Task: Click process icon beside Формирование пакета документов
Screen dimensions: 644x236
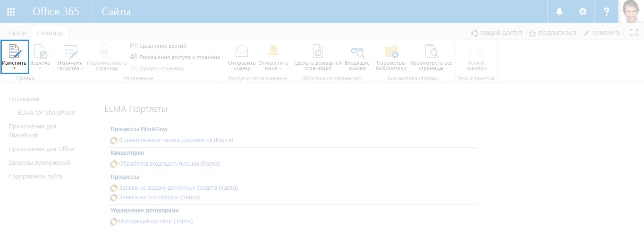Action: click(114, 140)
